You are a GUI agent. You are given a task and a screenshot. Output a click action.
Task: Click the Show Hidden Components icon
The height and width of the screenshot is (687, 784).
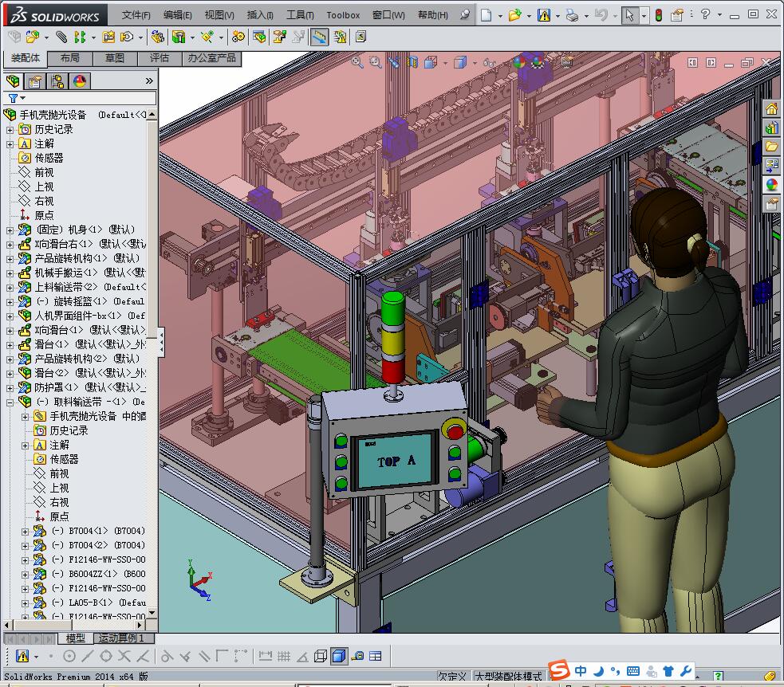[x=157, y=37]
